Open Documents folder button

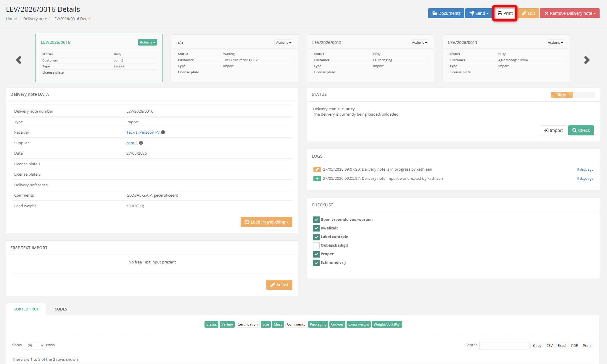coord(446,13)
